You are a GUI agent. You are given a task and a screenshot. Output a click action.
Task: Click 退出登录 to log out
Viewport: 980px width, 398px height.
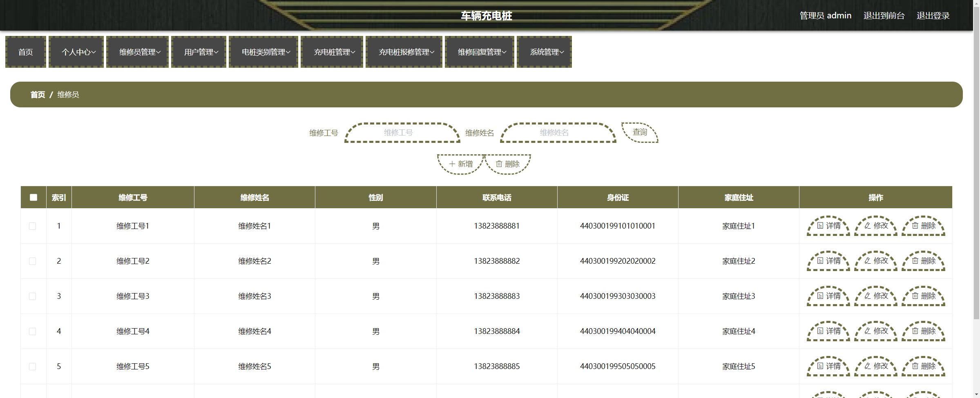pos(933,16)
